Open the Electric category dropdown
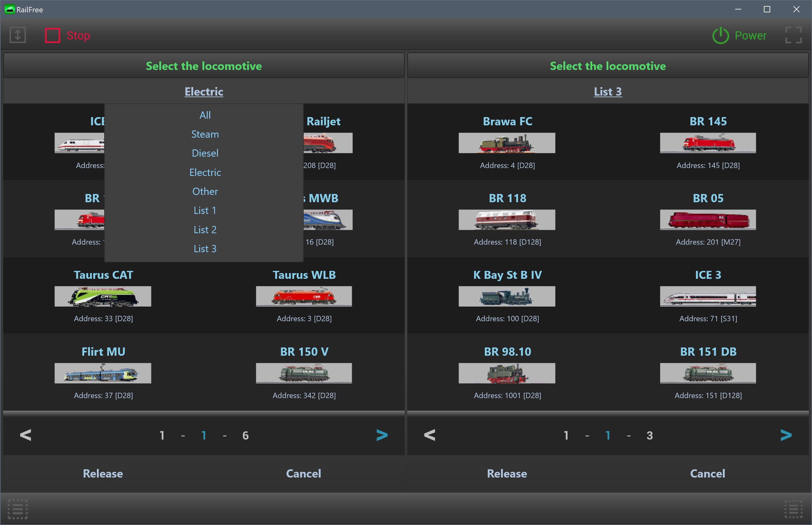Screen dimensions: 812x525 click(204, 91)
